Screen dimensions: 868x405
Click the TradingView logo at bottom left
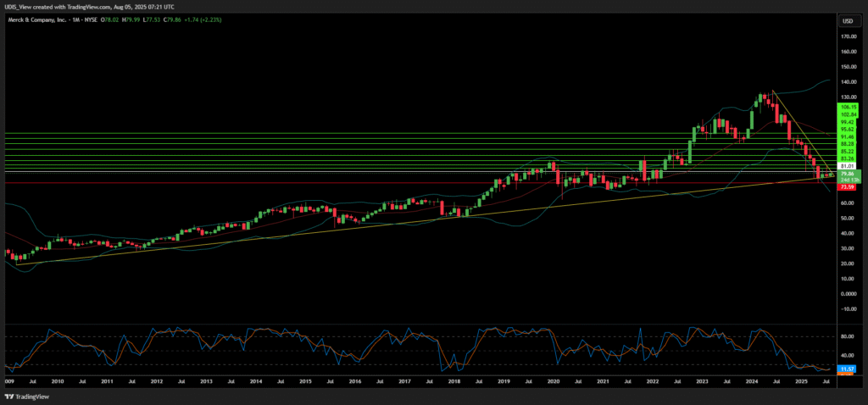click(x=24, y=396)
